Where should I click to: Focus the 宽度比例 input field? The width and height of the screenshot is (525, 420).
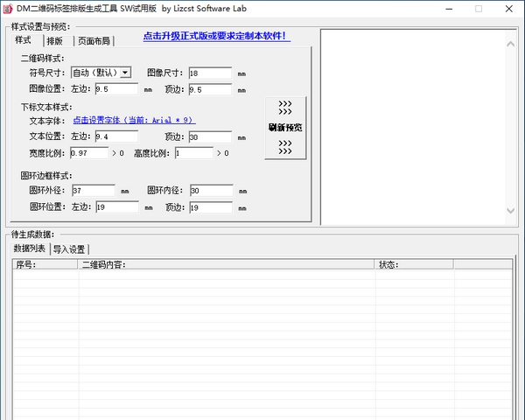pyautogui.click(x=89, y=153)
